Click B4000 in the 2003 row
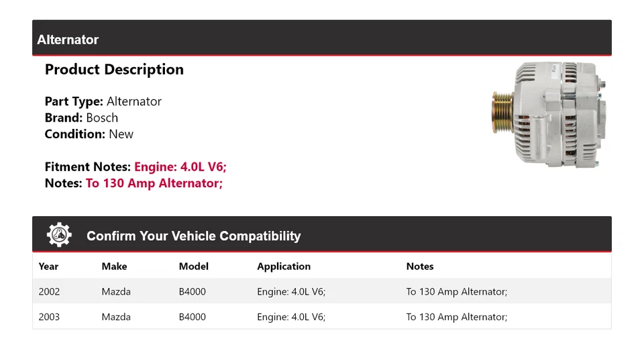The height and width of the screenshot is (349, 644). point(193,317)
